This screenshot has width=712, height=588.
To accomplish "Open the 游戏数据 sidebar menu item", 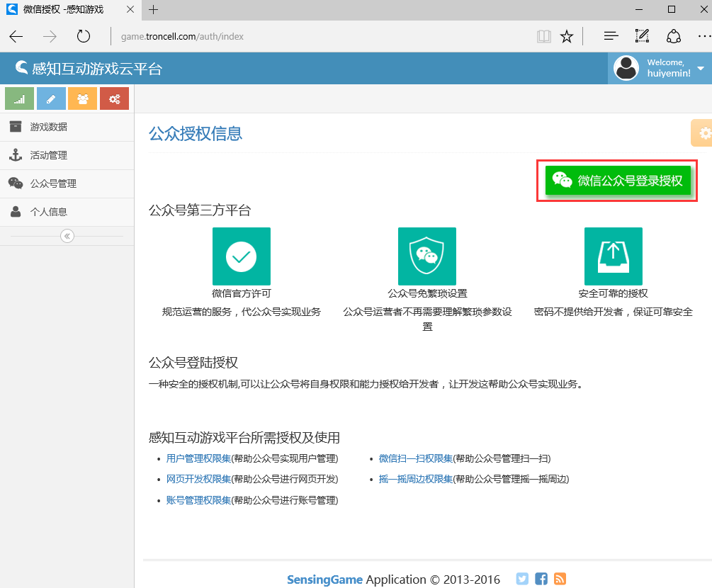I will (67, 127).
